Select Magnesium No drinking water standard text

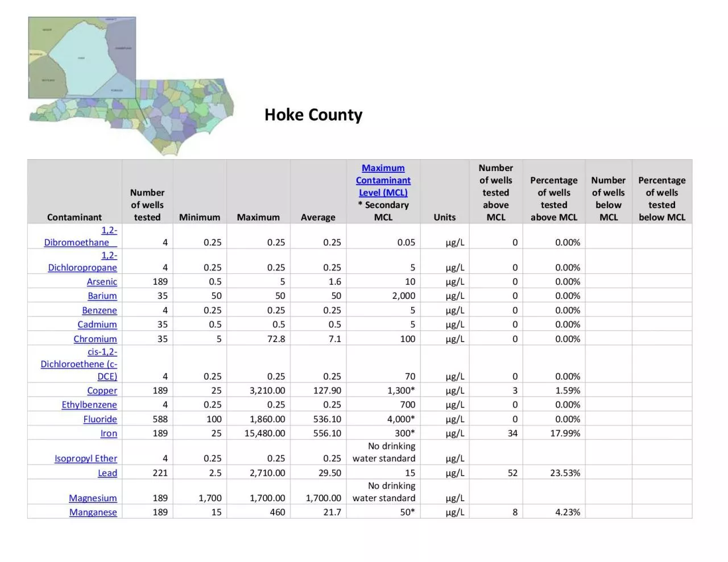click(x=384, y=492)
